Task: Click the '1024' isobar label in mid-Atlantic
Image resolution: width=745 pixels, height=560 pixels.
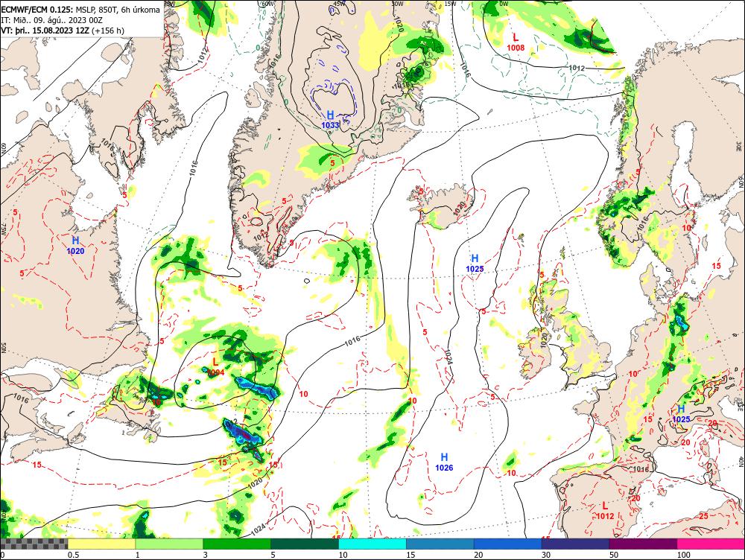Action: pos(448,357)
